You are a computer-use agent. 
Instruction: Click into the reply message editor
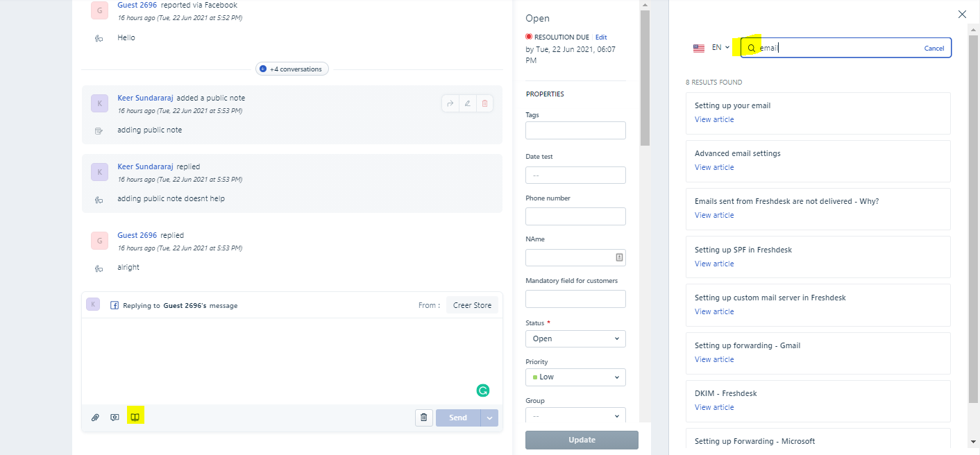point(292,361)
